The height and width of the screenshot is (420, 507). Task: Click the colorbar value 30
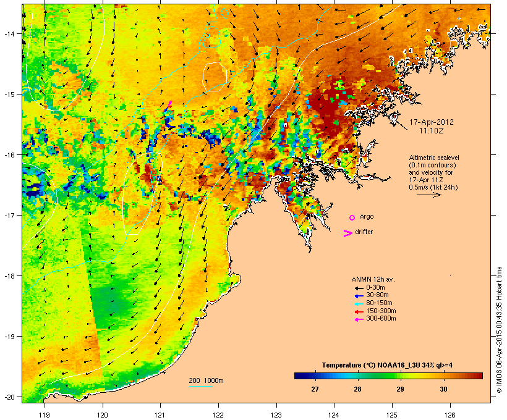444,389
